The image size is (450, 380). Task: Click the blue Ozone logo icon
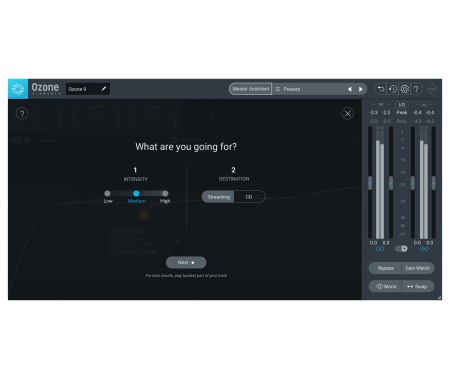pyautogui.click(x=18, y=89)
